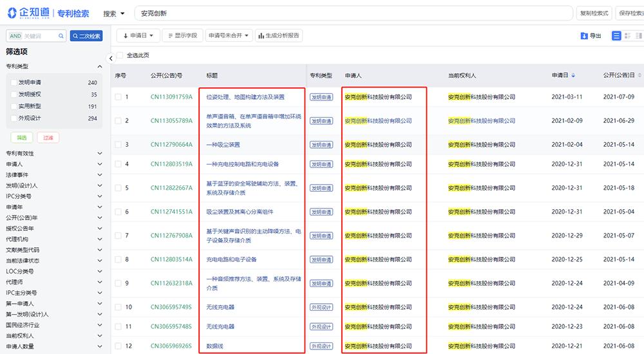Click 显示字段 button
This screenshot has height=354, width=644.
182,36
